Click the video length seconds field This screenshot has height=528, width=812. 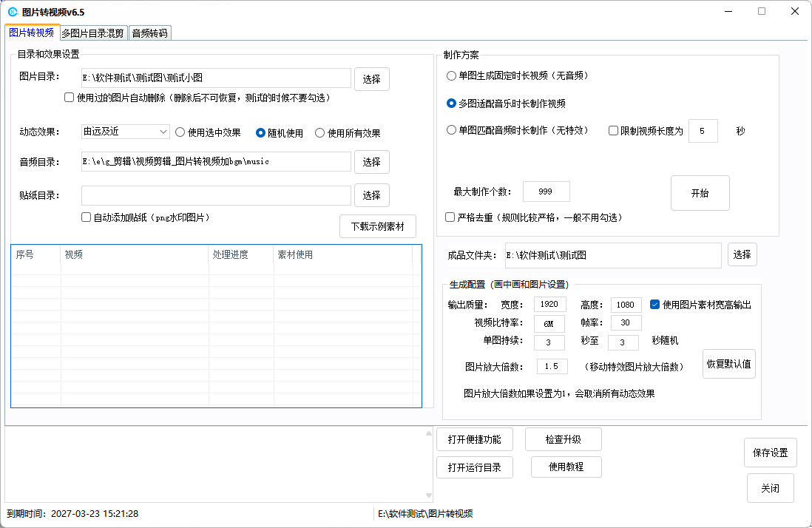[703, 131]
